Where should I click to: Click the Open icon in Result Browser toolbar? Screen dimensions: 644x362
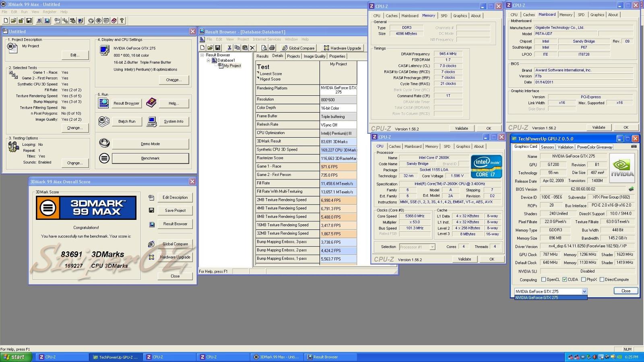point(210,48)
